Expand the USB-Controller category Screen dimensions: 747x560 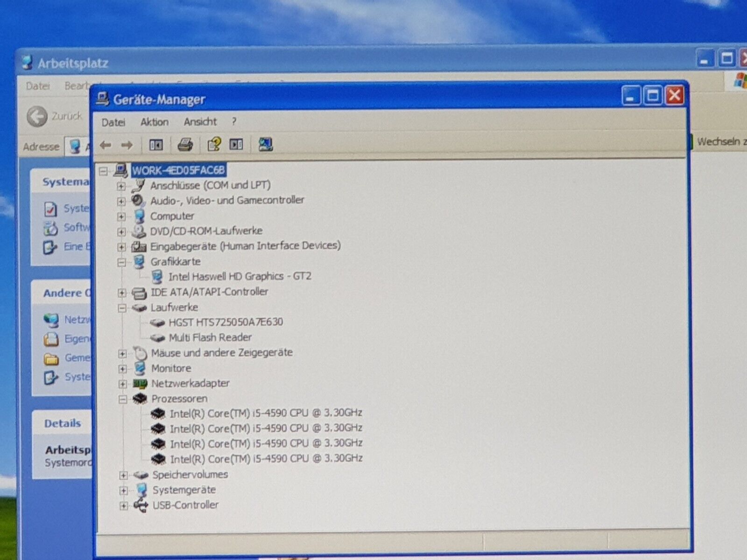pos(123,506)
